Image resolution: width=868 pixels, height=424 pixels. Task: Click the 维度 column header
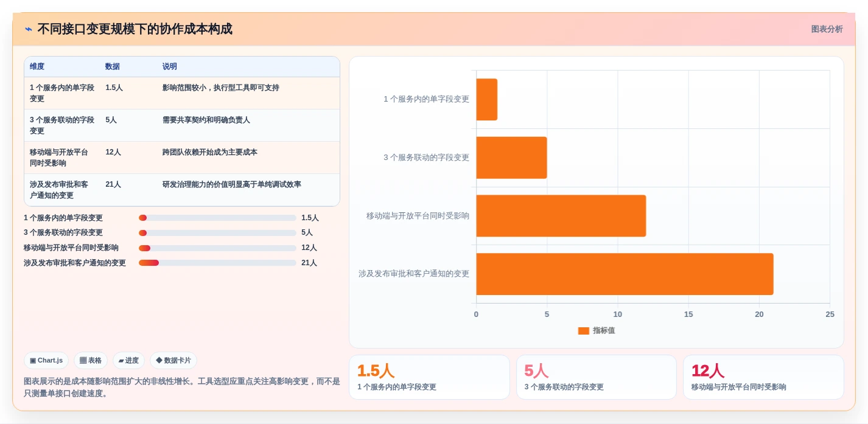[x=37, y=66]
